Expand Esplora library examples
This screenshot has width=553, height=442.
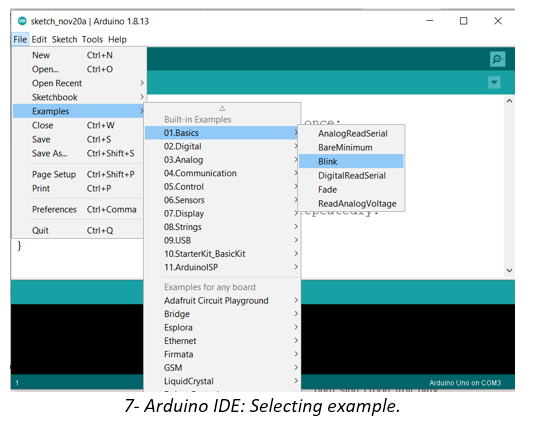(222, 327)
